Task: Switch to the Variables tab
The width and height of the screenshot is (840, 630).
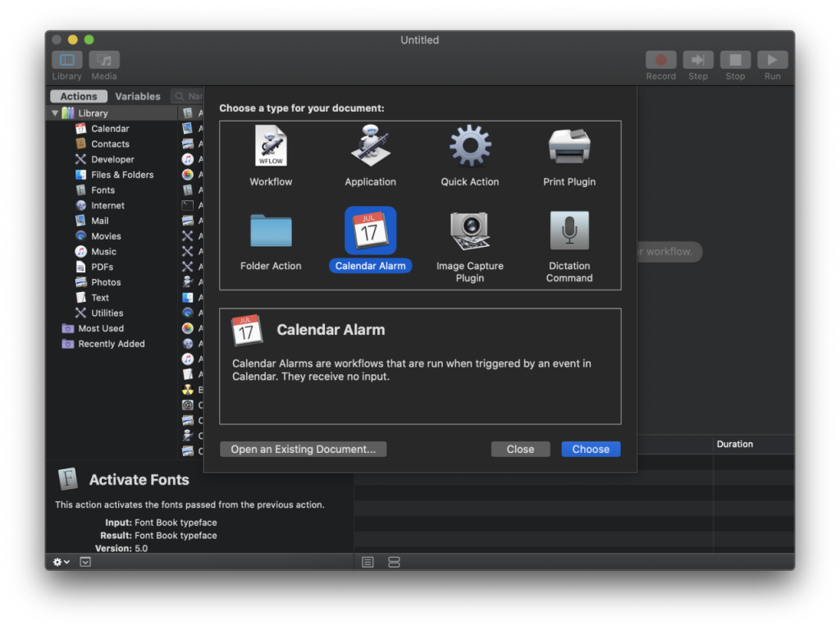Action: 138,97
